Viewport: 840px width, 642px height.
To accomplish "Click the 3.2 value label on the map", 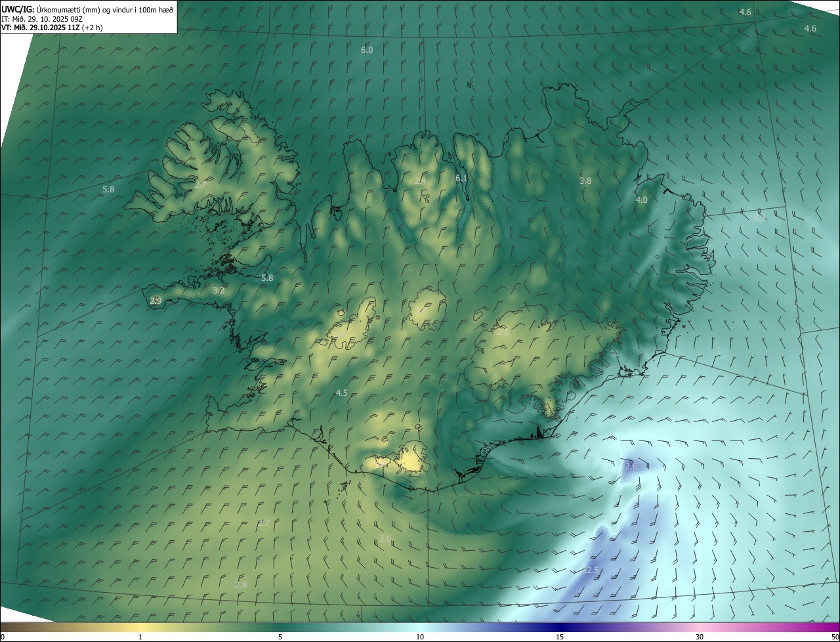I will coord(219,290).
